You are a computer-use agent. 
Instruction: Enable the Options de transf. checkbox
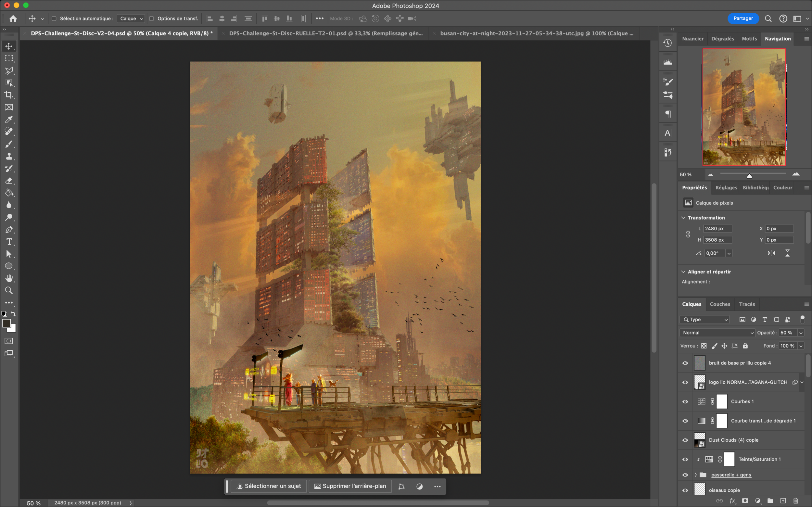(x=152, y=19)
